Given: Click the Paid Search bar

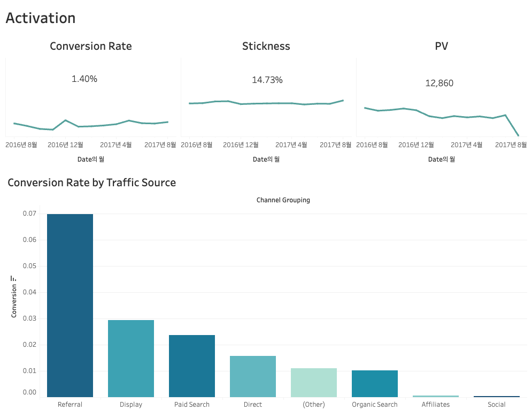Looking at the screenshot, I should [192, 366].
